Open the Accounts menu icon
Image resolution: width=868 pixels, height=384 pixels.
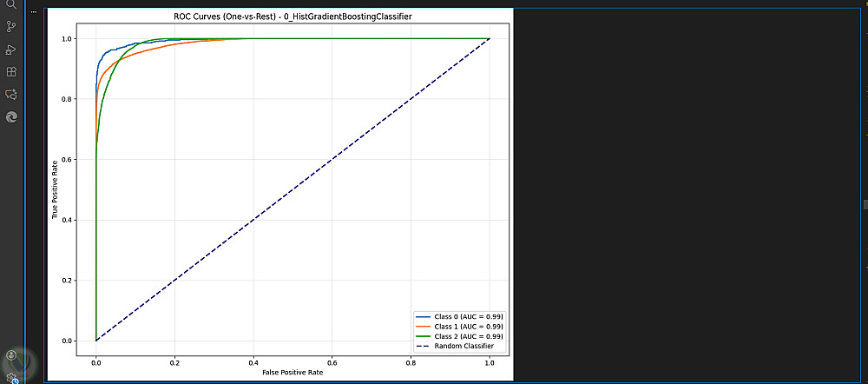11,355
